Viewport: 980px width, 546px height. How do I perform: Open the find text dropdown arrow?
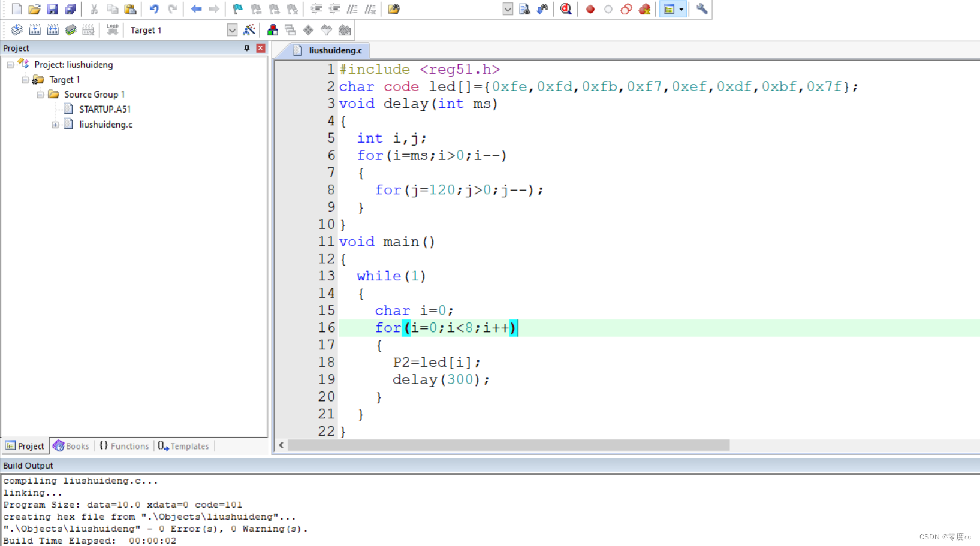(508, 9)
